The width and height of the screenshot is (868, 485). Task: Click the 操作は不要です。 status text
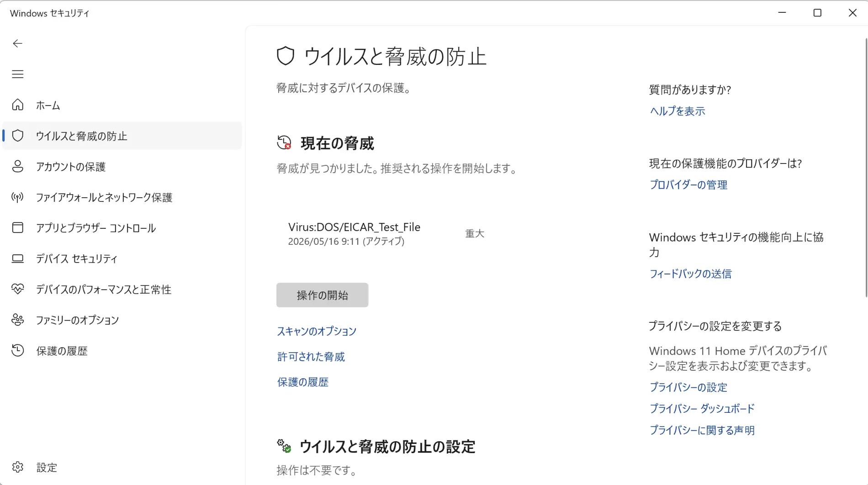318,470
